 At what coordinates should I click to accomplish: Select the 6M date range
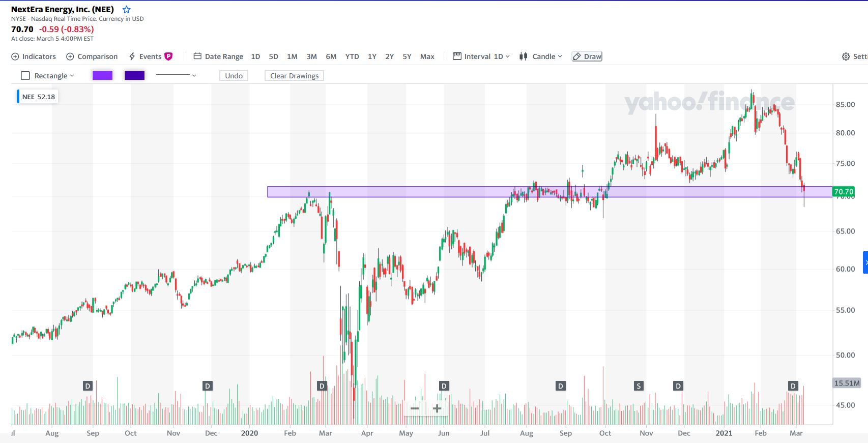(331, 56)
